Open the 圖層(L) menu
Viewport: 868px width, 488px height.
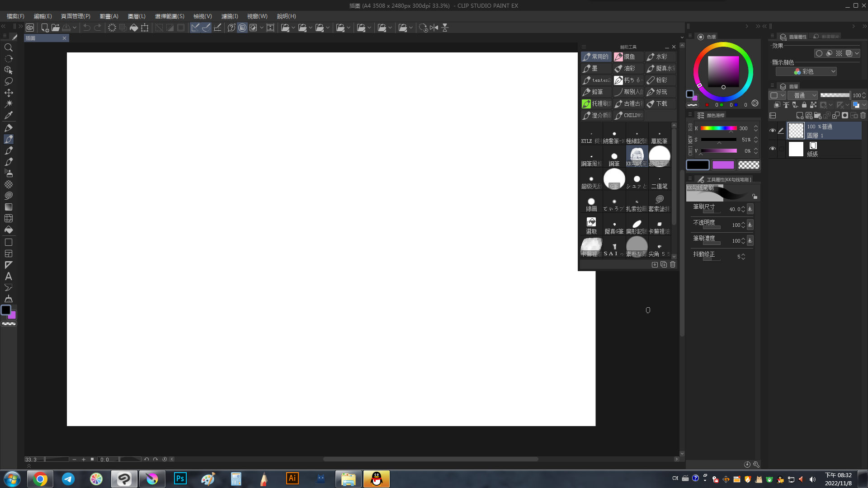coord(137,16)
